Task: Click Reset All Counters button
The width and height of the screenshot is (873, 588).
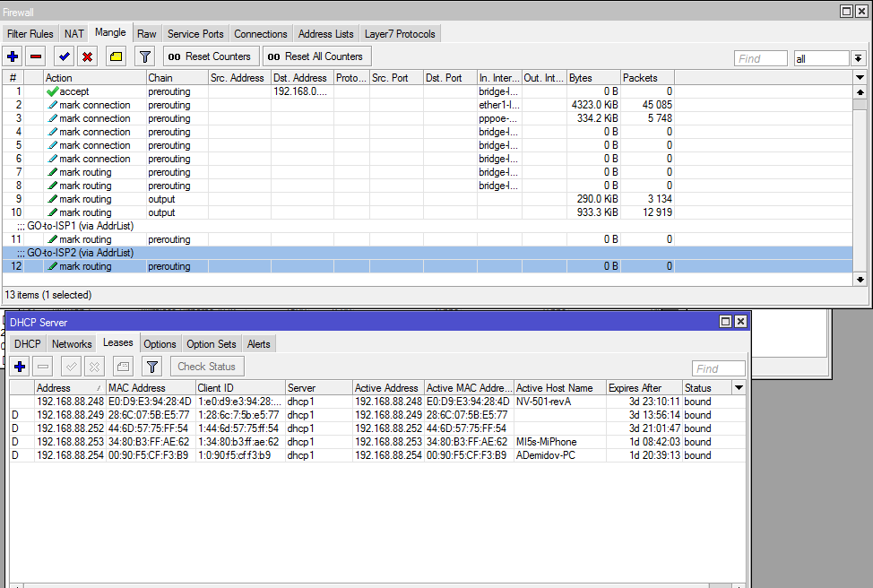Action: pyautogui.click(x=316, y=56)
